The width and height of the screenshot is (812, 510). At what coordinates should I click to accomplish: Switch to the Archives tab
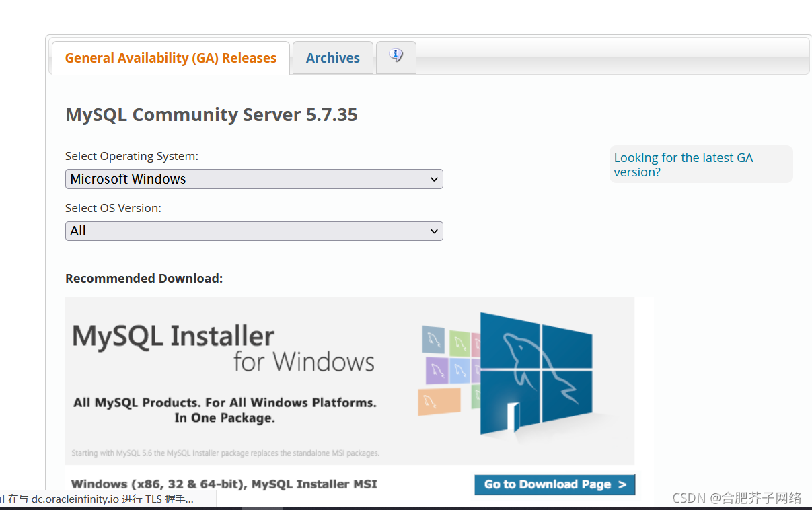333,58
